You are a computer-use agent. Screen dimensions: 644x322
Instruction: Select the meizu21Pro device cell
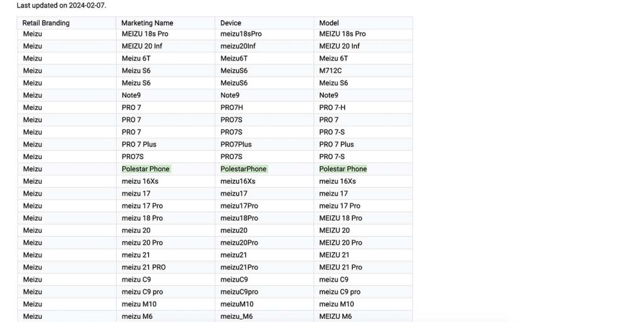pyautogui.click(x=240, y=267)
